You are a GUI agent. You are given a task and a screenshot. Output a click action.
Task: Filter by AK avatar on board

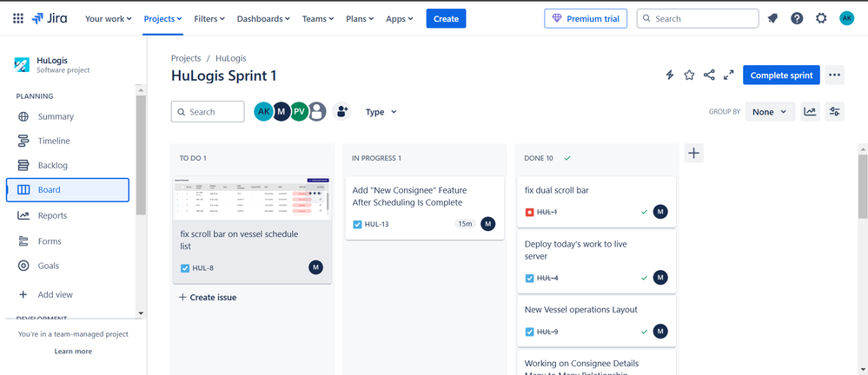coord(263,112)
